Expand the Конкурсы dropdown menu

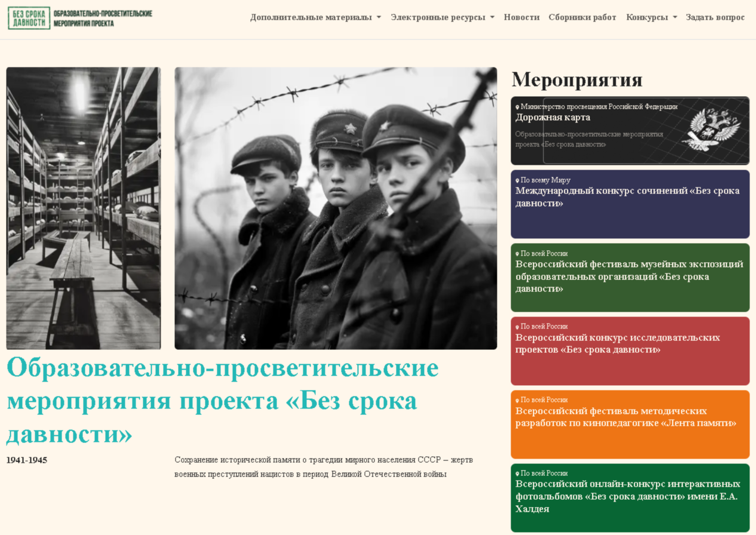pyautogui.click(x=651, y=17)
